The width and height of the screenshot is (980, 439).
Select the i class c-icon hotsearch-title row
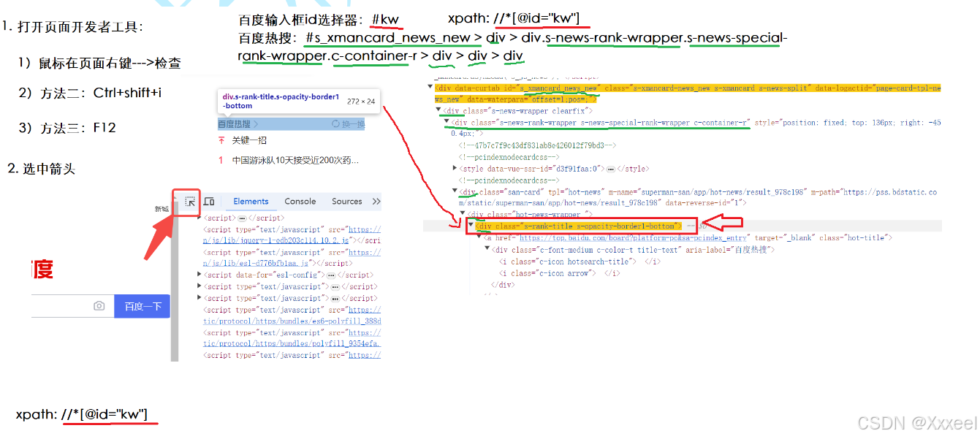(x=580, y=262)
